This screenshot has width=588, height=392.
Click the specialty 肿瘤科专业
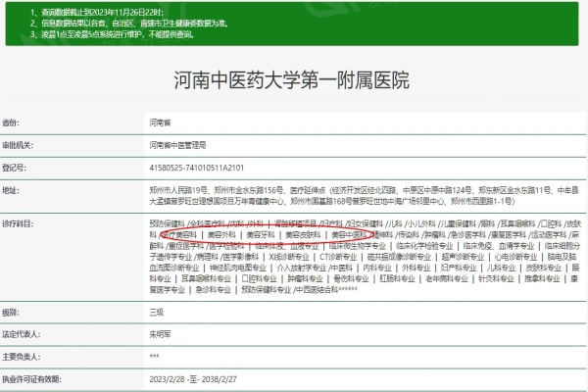305,278
